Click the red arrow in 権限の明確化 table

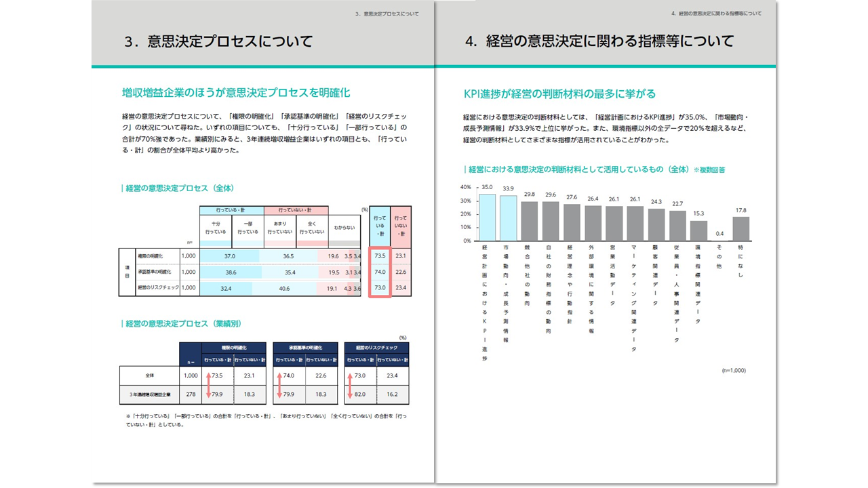pos(208,384)
